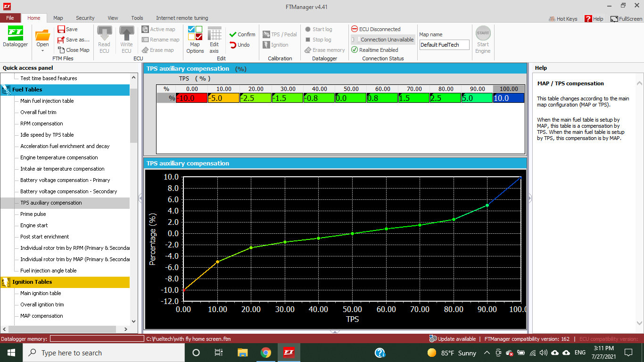Collapse the Quick access panel with the left arrow

click(x=140, y=198)
